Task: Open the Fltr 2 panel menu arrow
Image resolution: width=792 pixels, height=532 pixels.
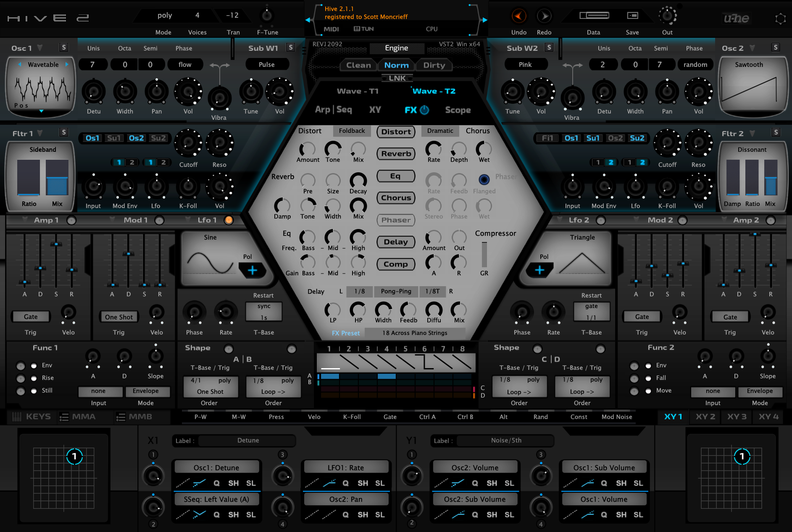Action: 752,133
